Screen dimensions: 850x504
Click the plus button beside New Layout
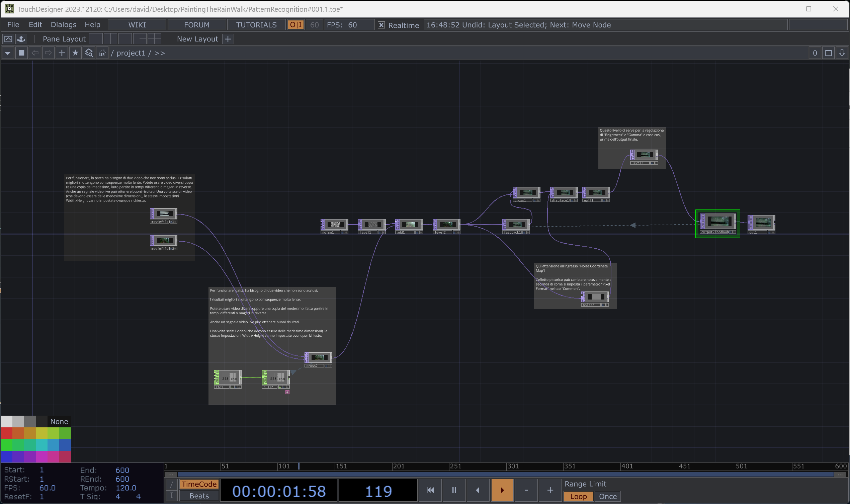228,39
